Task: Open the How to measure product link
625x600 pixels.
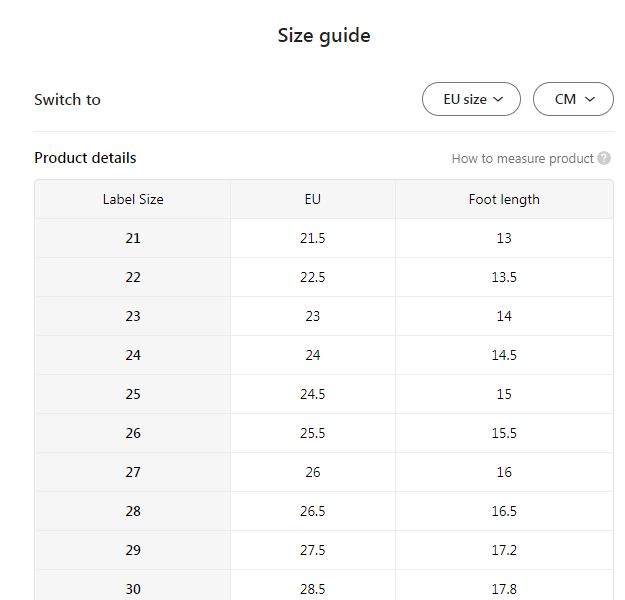Action: click(x=522, y=158)
